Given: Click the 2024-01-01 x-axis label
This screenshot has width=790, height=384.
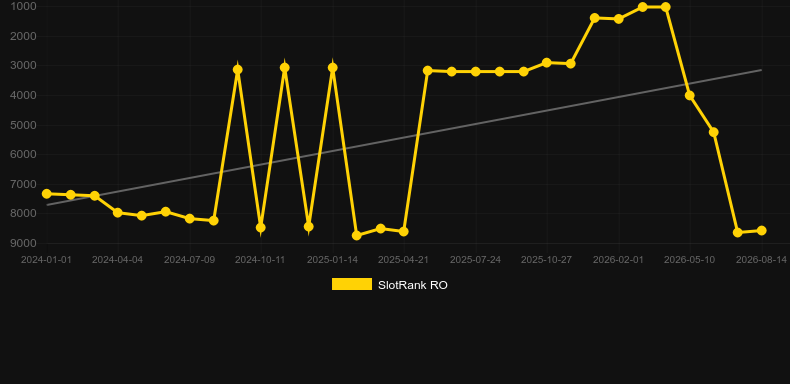Looking at the screenshot, I should coord(46,260).
